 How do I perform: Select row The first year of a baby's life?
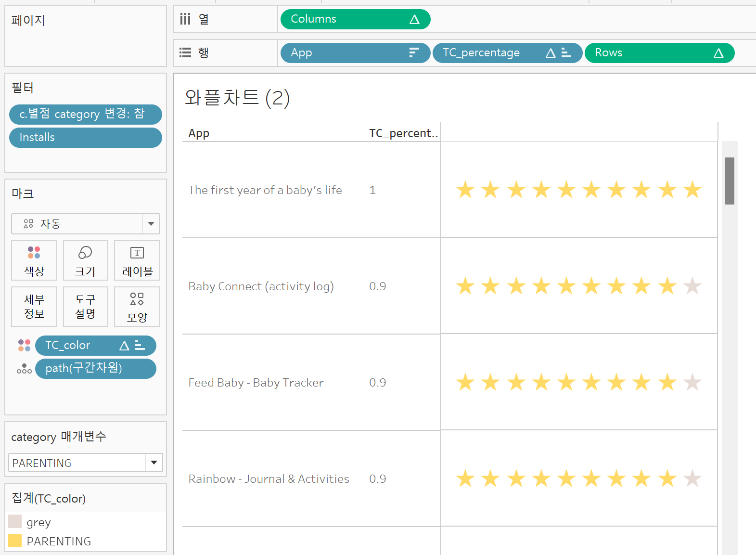265,190
